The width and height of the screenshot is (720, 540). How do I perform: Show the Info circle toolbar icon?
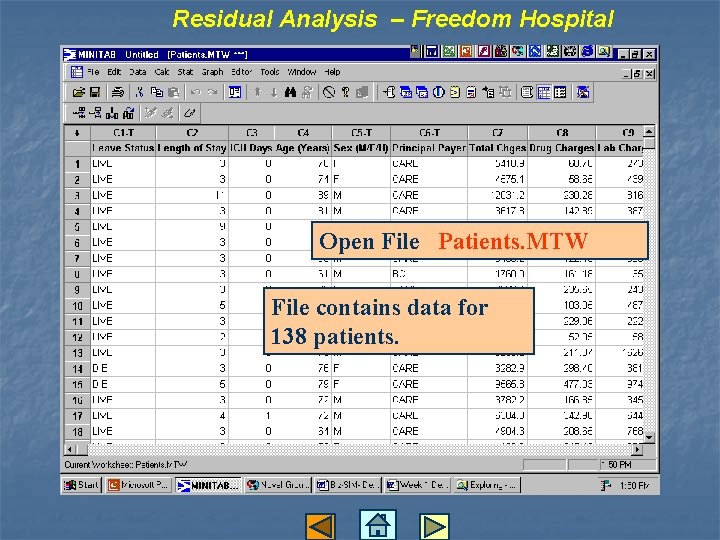[x=439, y=92]
